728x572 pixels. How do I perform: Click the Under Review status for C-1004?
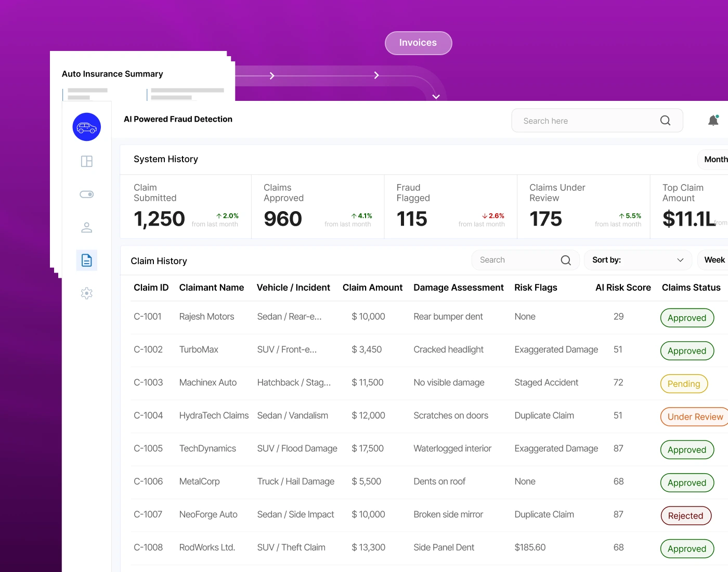[x=695, y=417]
